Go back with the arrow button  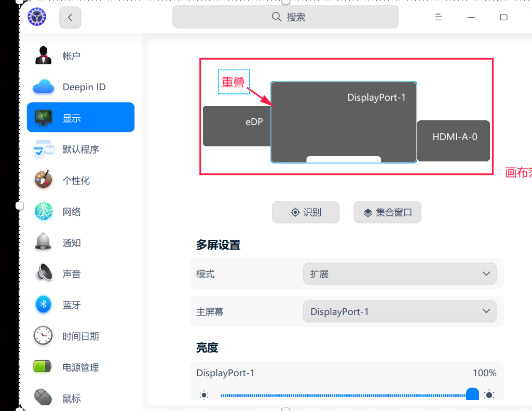(x=70, y=17)
